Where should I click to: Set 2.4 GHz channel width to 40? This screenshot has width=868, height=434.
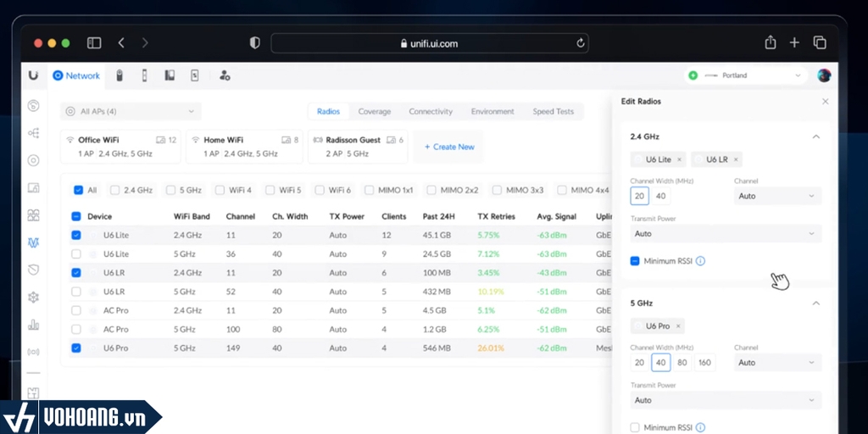(660, 196)
